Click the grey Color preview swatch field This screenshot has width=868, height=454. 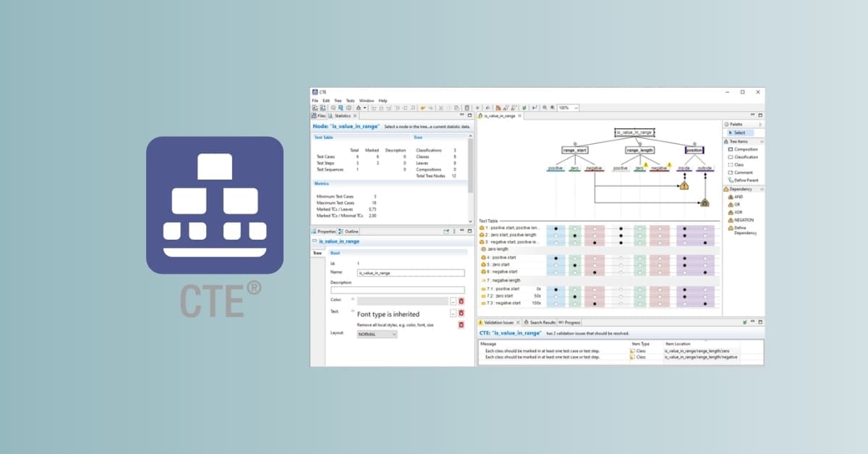pyautogui.click(x=402, y=300)
